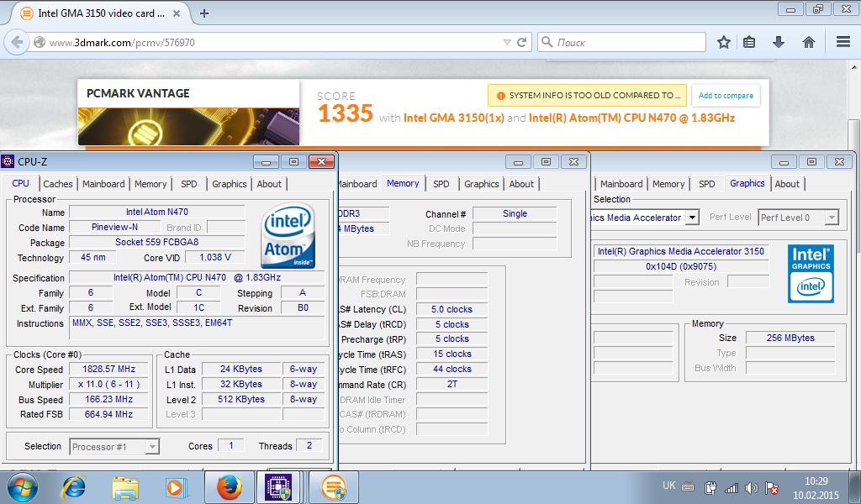
Task: Click Add to compare button
Action: point(726,96)
